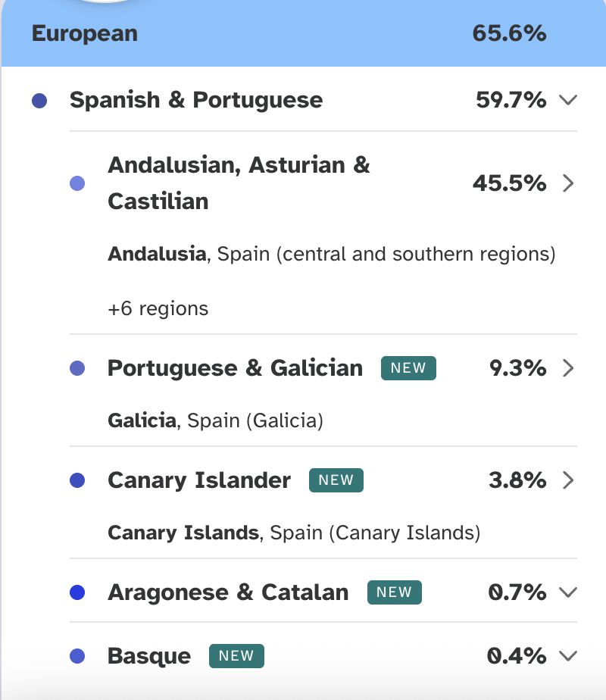Click the NEW badge next to Basque
Image resolution: width=606 pixels, height=700 pixels.
[236, 656]
